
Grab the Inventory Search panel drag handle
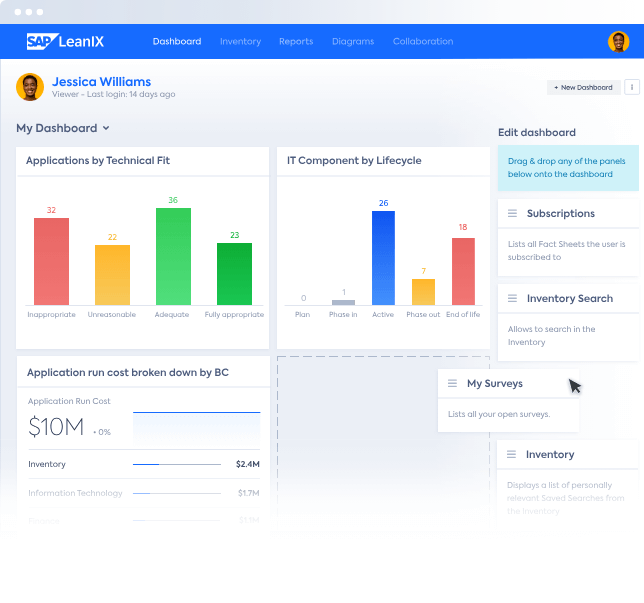(512, 298)
